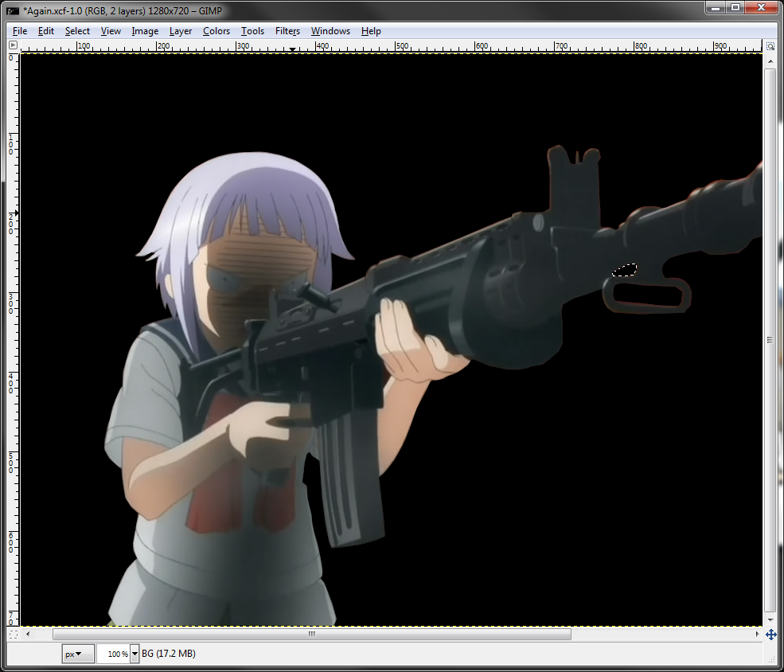The width and height of the screenshot is (784, 672).
Task: Click the small dashed selection on the gun
Action: click(625, 271)
